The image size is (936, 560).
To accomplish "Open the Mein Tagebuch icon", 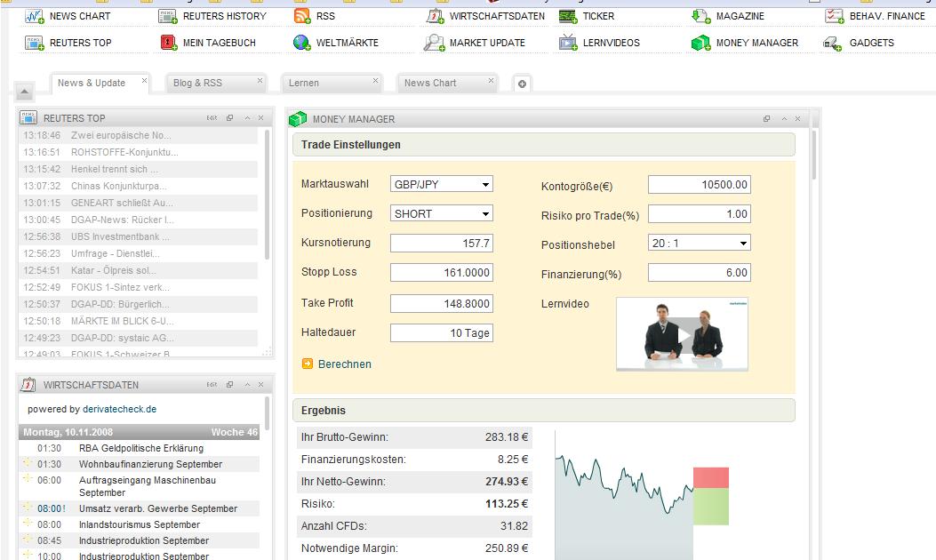I will (x=168, y=43).
